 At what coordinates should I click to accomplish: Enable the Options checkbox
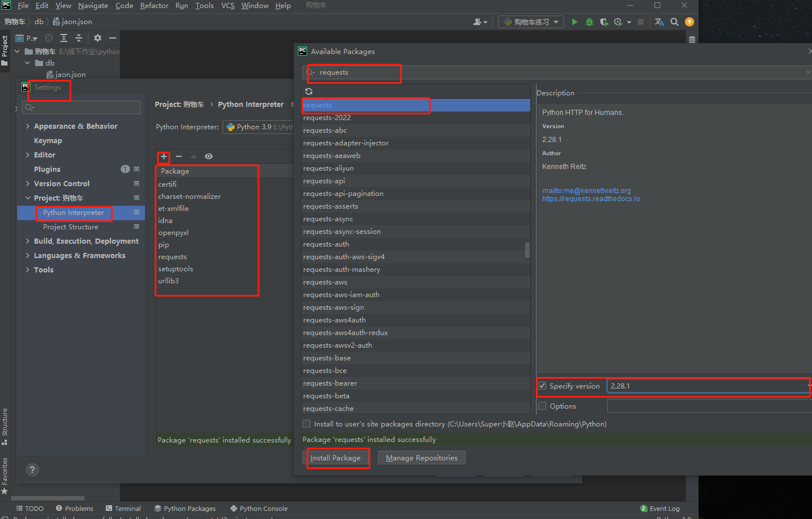[542, 406]
